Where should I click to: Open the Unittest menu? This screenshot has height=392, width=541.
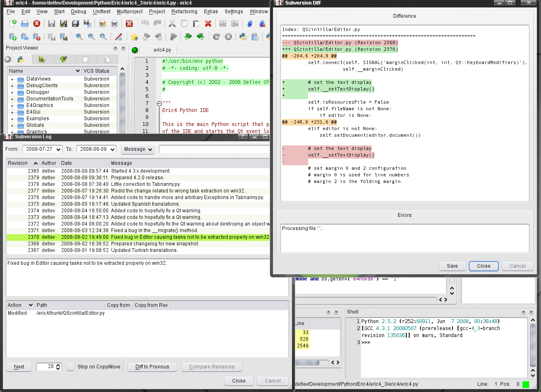(102, 12)
